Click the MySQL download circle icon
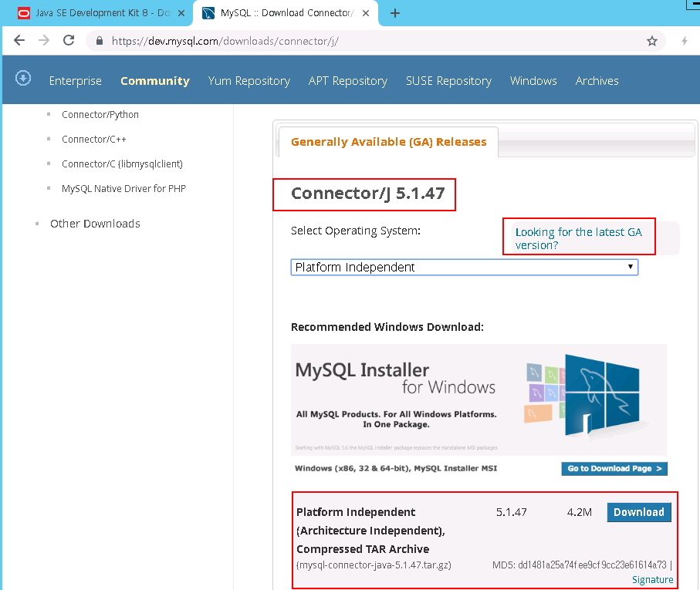The width and height of the screenshot is (700, 590). pos(23,78)
